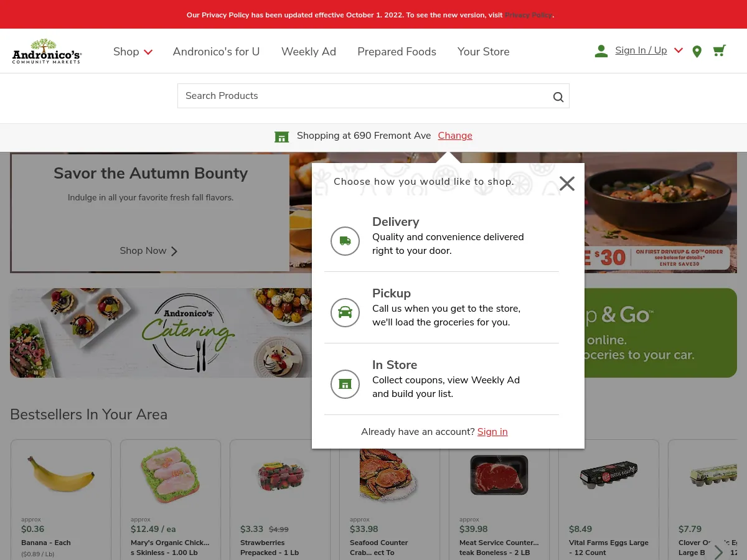Open the store locator pin icon
747x560 pixels.
697,52
